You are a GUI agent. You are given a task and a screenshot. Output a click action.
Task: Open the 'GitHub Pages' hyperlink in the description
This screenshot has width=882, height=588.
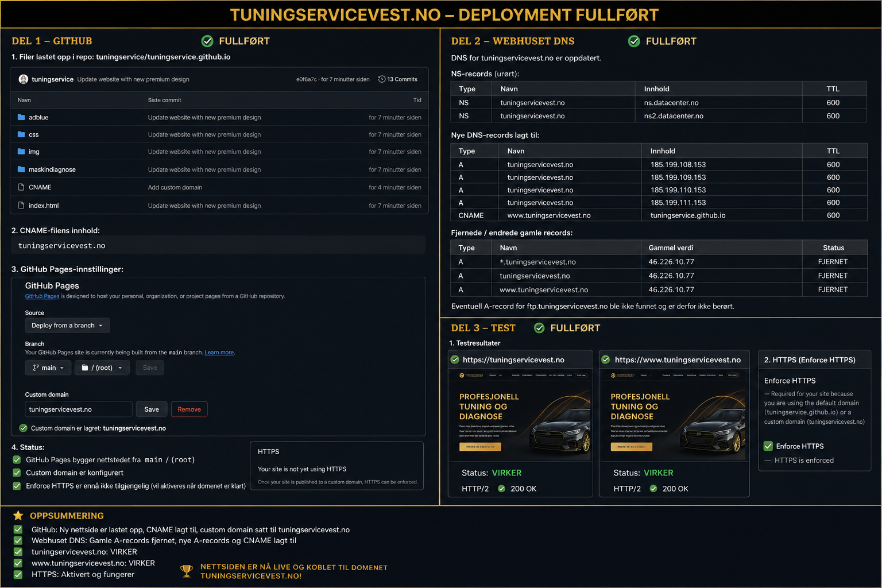tap(42, 296)
